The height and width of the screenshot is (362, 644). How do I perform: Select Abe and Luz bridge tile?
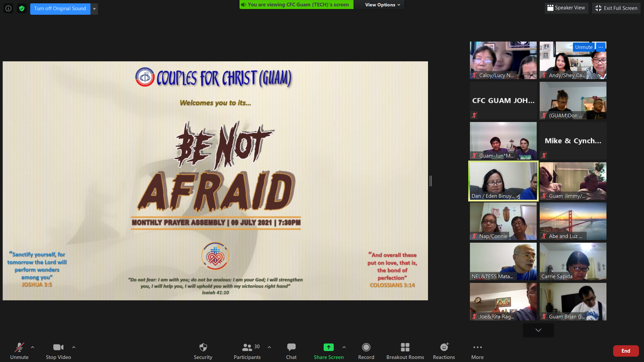(x=573, y=221)
